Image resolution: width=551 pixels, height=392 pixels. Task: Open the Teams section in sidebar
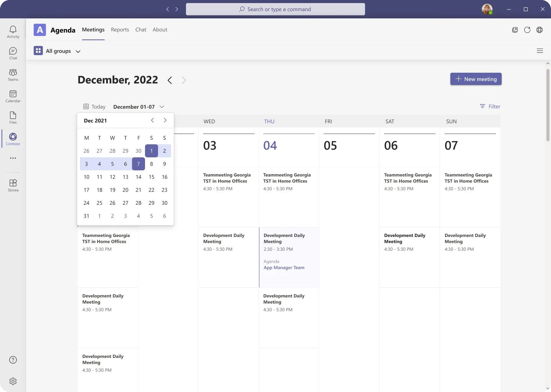[x=13, y=75]
